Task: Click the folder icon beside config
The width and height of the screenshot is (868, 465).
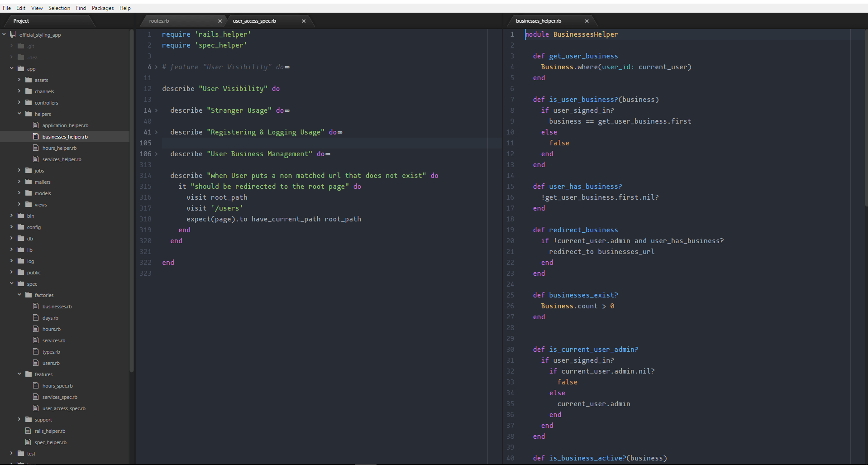Action: click(21, 227)
